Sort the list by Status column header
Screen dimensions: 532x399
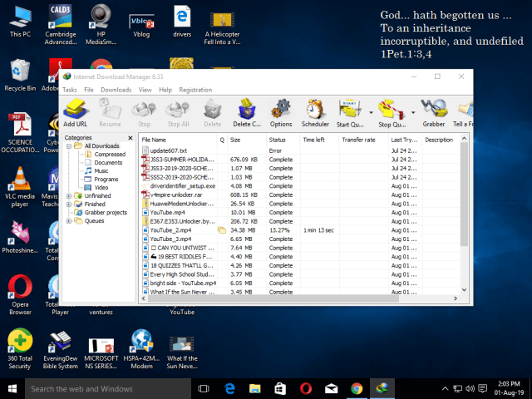(278, 140)
